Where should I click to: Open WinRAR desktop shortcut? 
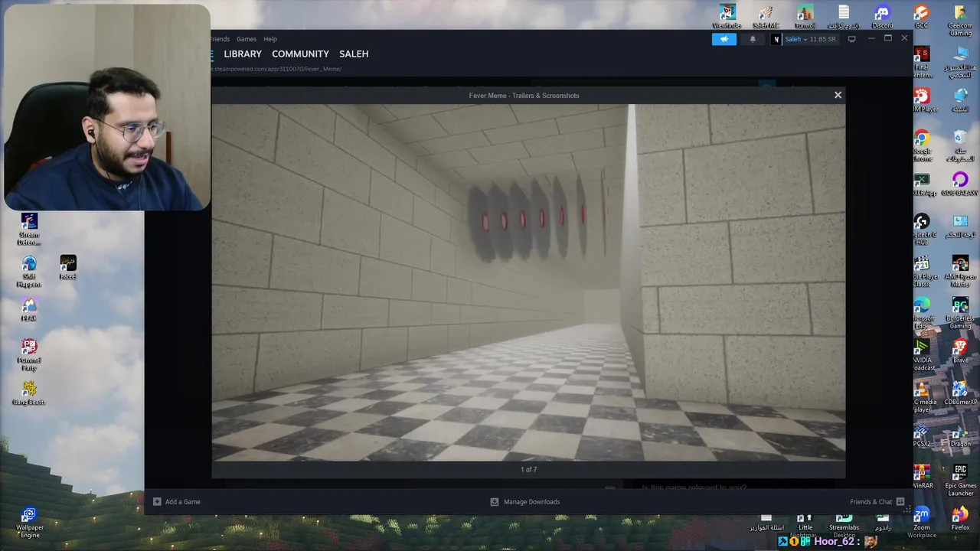tap(922, 477)
